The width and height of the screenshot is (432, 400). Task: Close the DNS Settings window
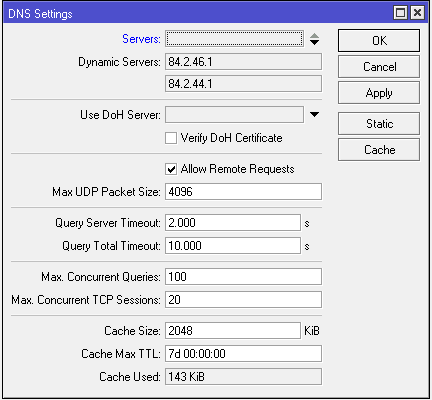pyautogui.click(x=417, y=13)
